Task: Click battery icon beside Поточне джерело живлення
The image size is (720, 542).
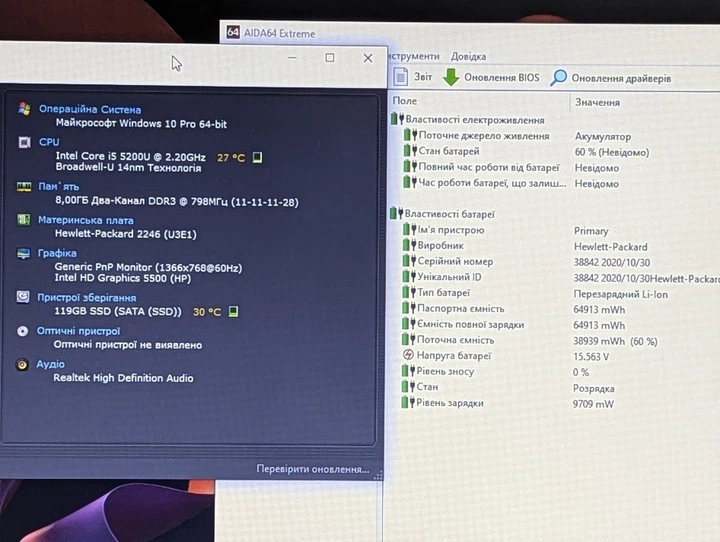Action: click(410, 135)
